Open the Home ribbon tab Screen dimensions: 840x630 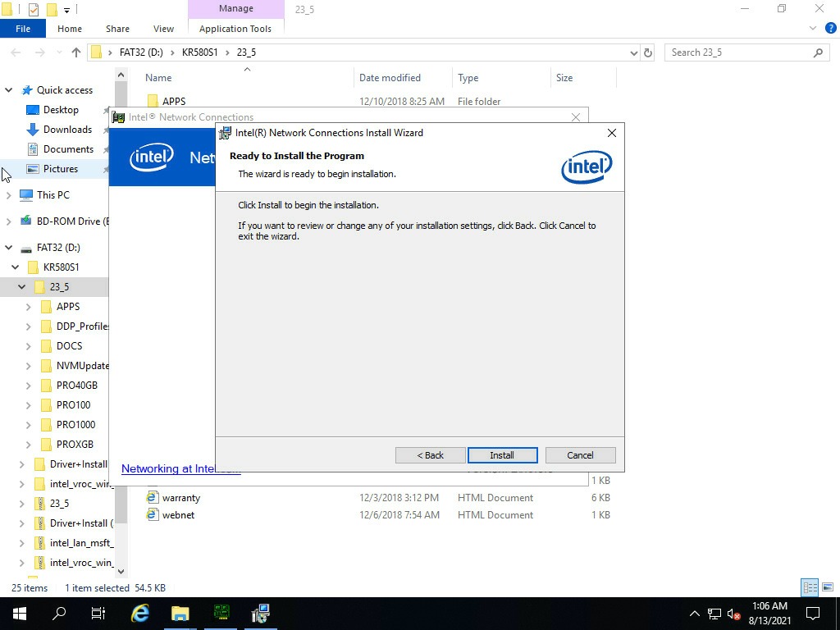pos(70,29)
